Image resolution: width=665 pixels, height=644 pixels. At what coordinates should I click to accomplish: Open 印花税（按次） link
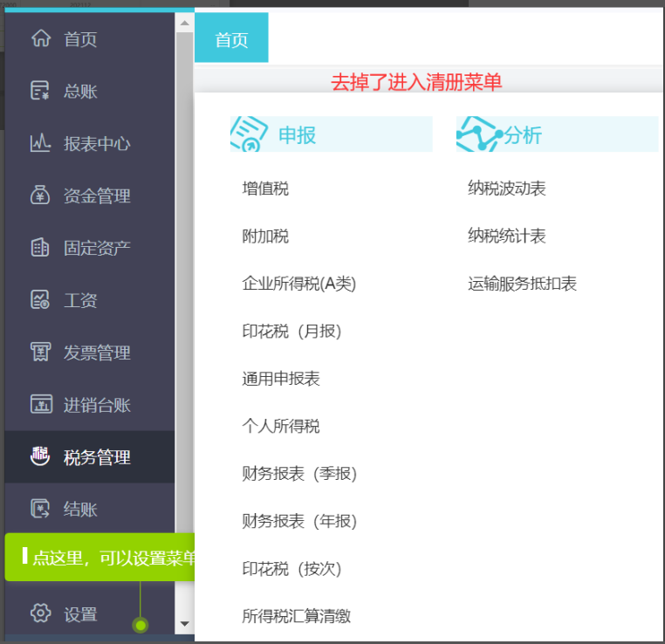[291, 568]
